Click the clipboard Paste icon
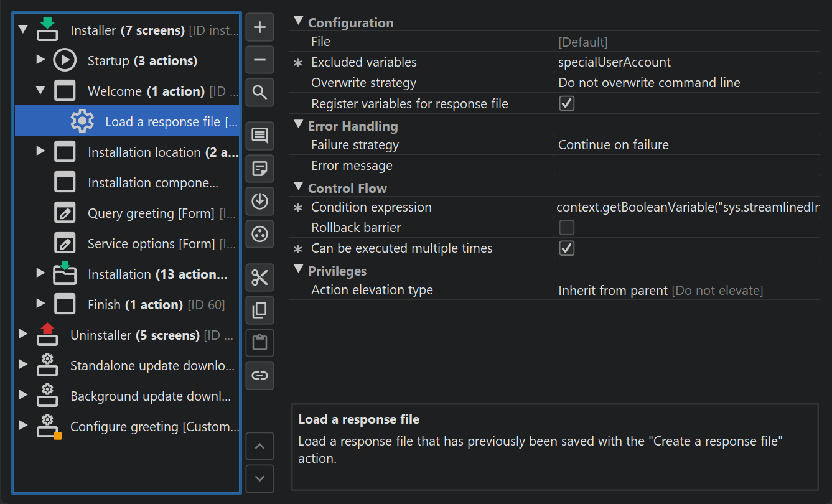Viewport: 832px width, 504px height. 259,343
